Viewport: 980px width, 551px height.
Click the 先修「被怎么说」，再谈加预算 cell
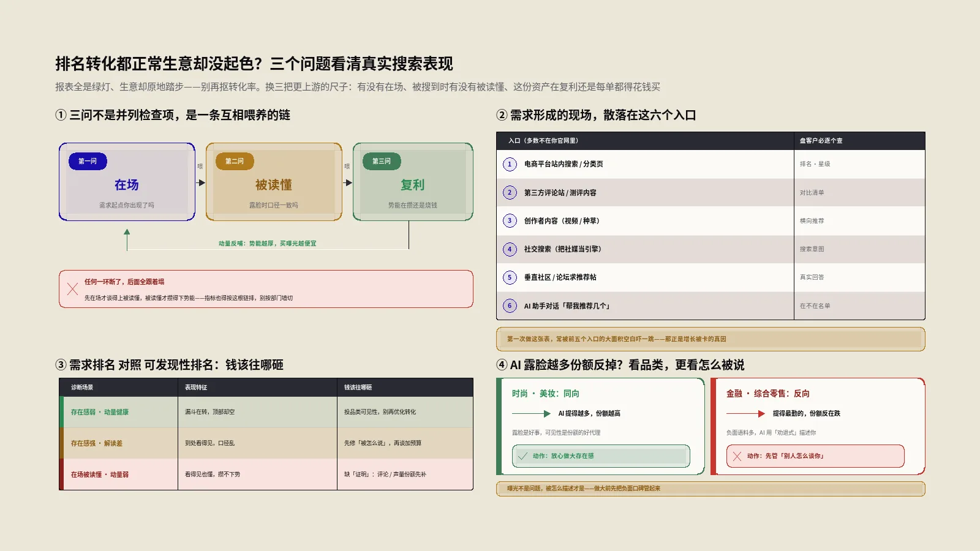(x=383, y=443)
